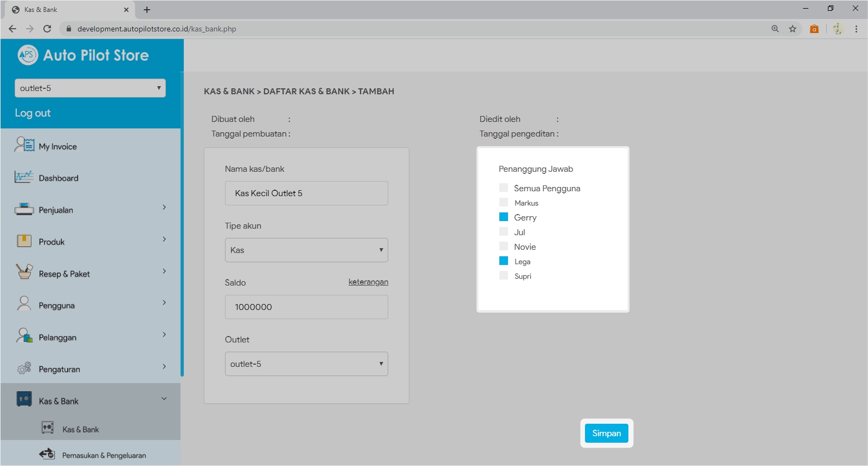Viewport: 868px width, 466px height.
Task: Uncheck the Gerry checkbox
Action: pyautogui.click(x=504, y=217)
